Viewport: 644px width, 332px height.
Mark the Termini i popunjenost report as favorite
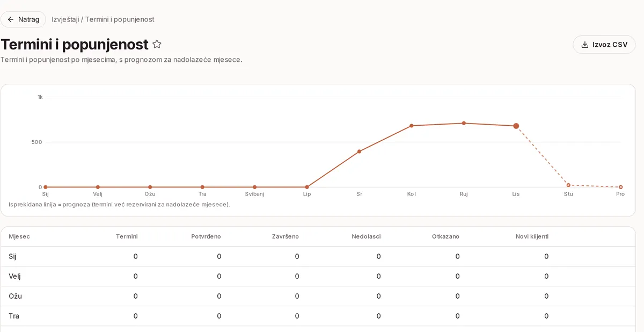coord(157,44)
